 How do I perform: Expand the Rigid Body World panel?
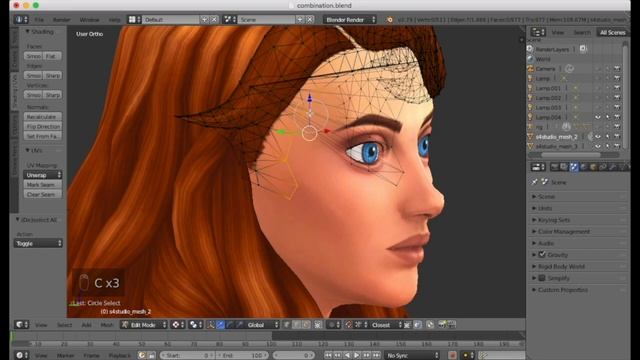561,267
